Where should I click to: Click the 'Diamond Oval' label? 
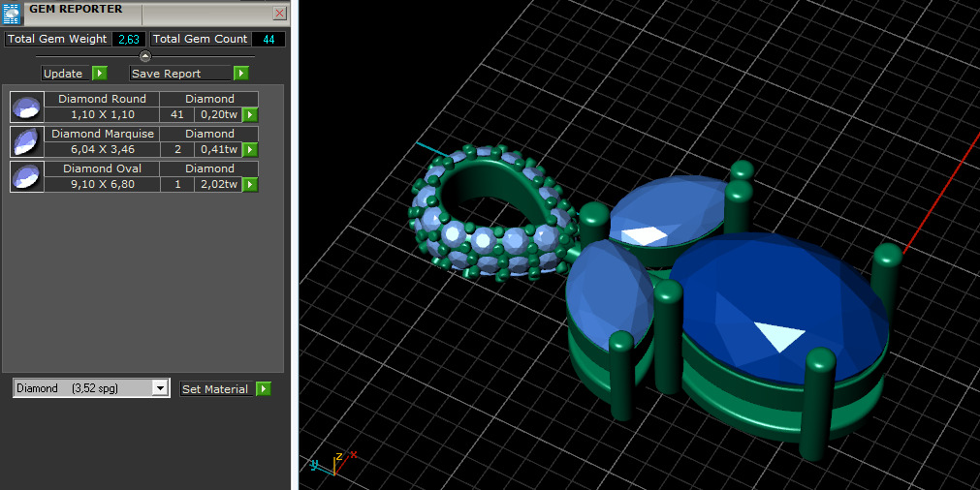click(102, 168)
